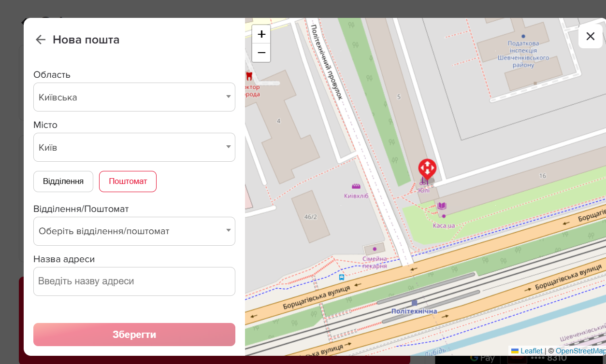606x364 pixels.
Task: Click the Політехнічна tram station icon
Action: tap(414, 303)
